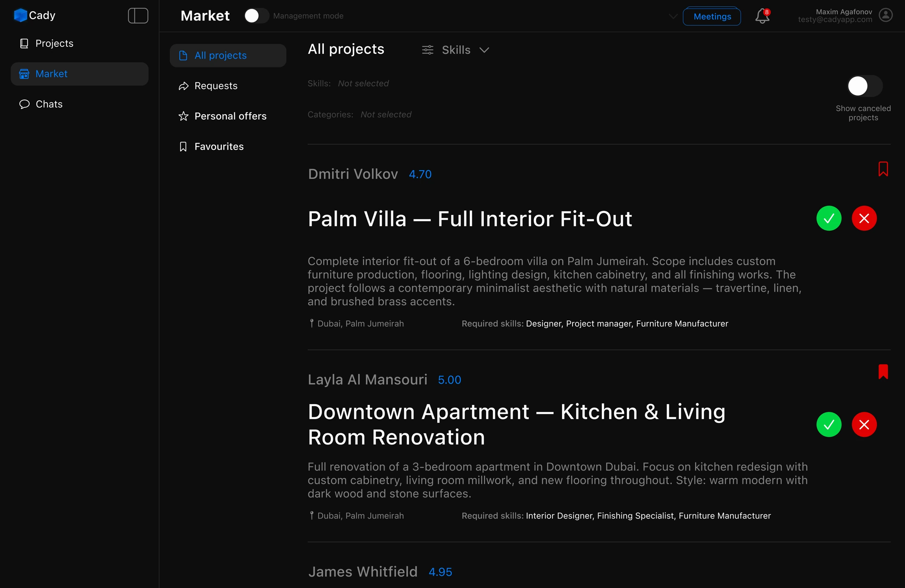The image size is (905, 588).
Task: Click the Meetings button
Action: [712, 16]
